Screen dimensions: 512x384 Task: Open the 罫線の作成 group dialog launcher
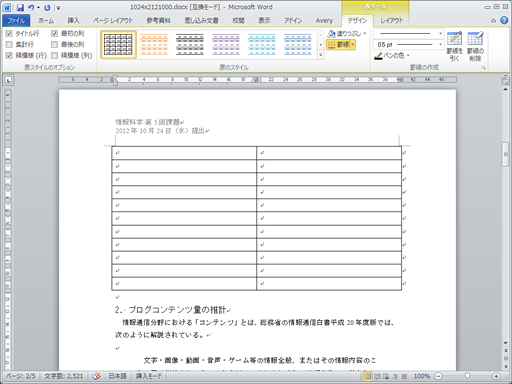point(484,68)
